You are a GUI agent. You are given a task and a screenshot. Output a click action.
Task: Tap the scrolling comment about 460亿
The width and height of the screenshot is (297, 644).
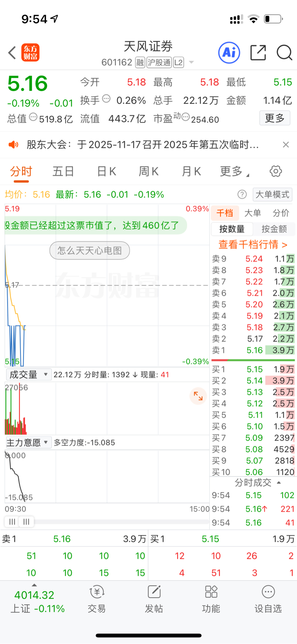coord(96,225)
